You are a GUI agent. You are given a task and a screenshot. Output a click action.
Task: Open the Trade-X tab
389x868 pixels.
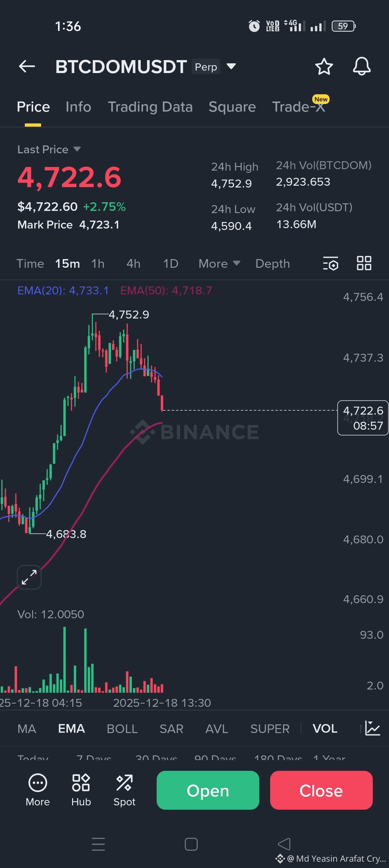(x=299, y=107)
